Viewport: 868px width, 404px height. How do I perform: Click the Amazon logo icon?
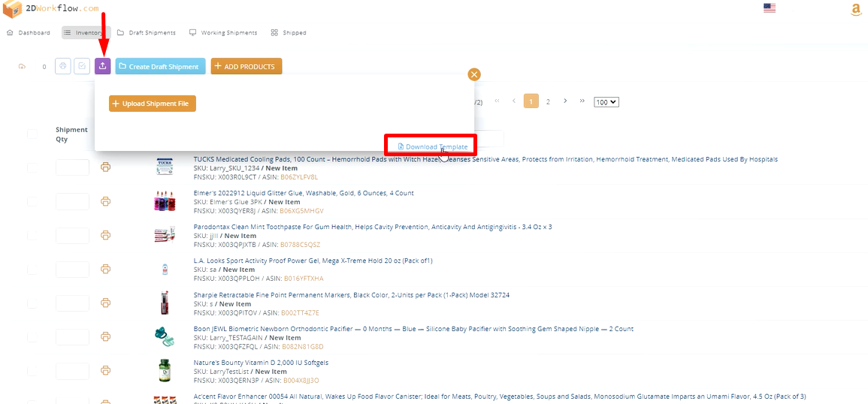pos(856,9)
